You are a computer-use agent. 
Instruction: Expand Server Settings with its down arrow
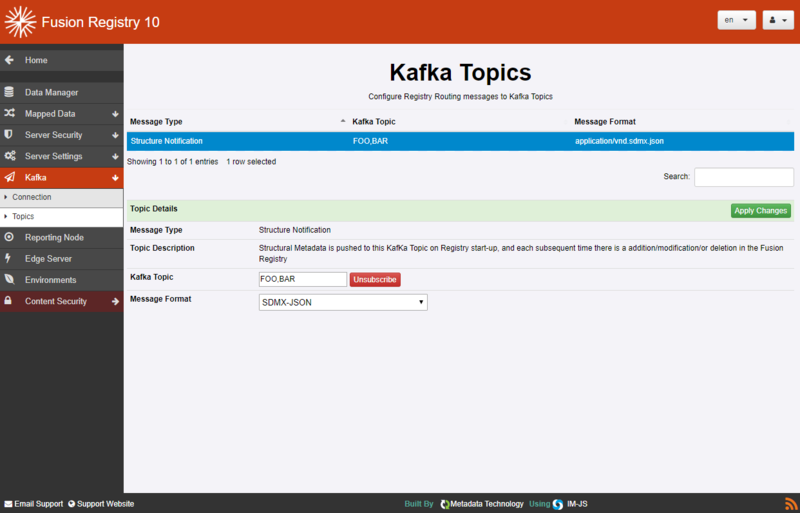tap(115, 156)
